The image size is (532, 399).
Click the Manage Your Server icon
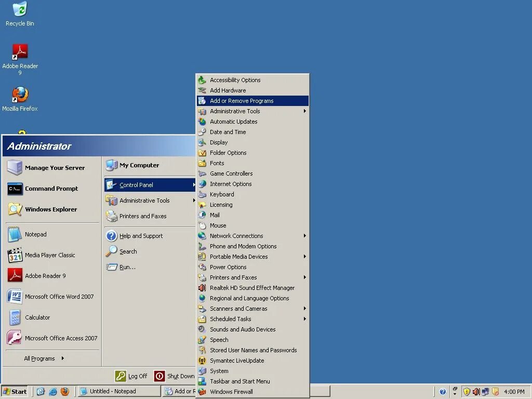[15, 168]
